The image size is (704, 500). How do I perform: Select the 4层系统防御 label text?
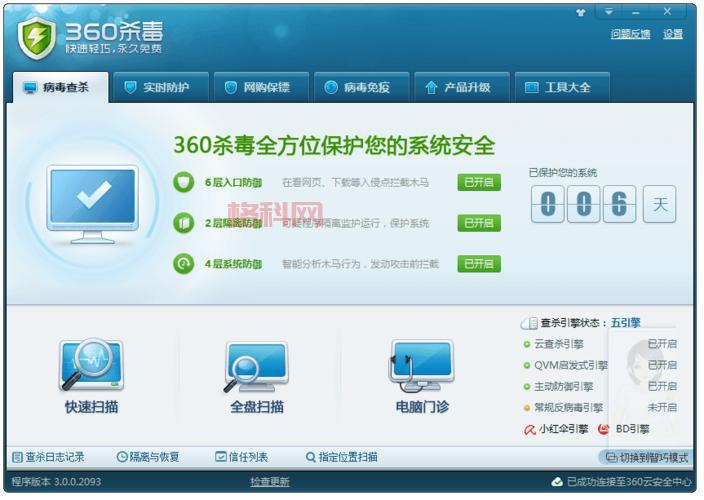point(233,264)
